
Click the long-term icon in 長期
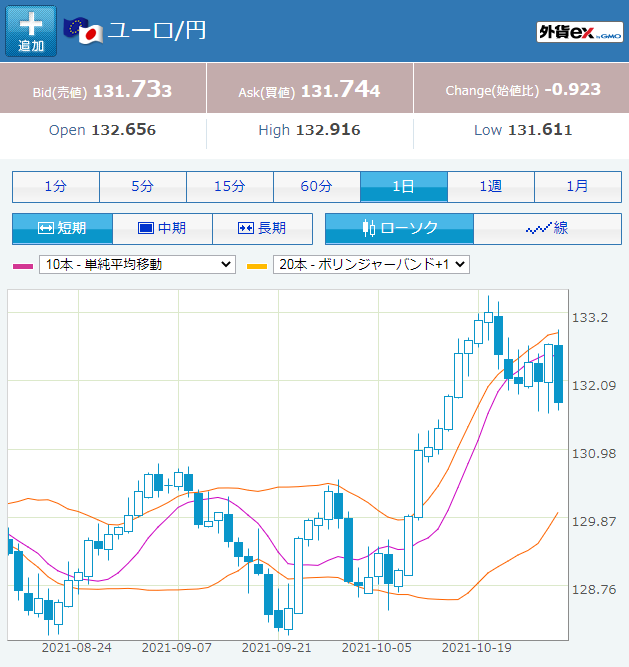(x=246, y=228)
